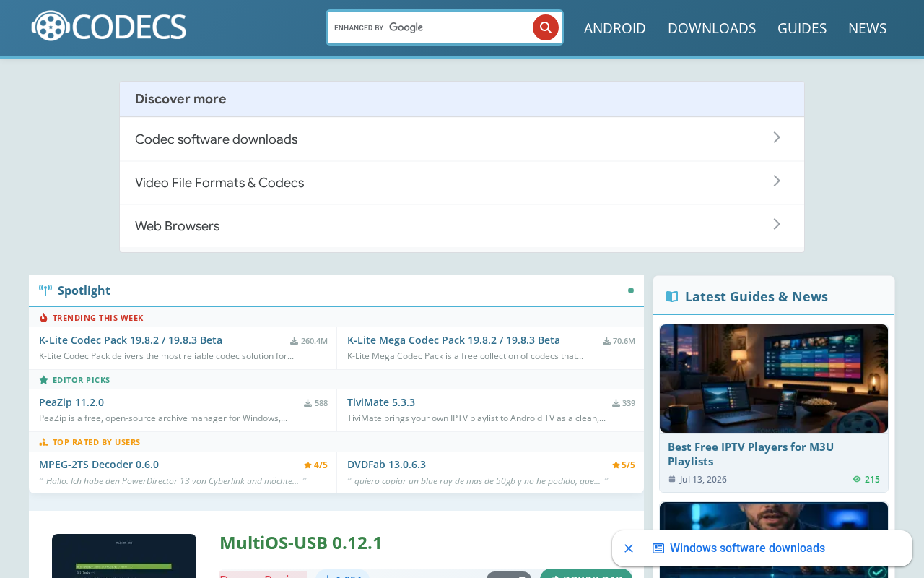Click the download icon next to 339
924x578 pixels.
point(616,403)
